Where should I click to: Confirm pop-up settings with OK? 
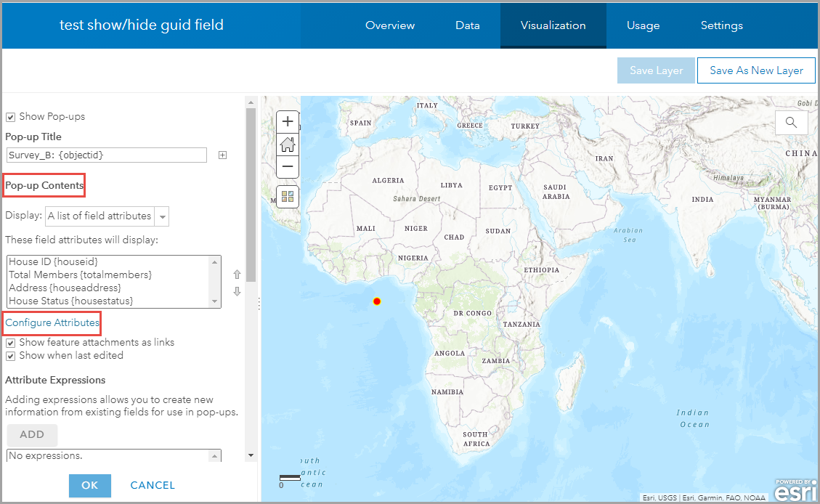point(90,485)
